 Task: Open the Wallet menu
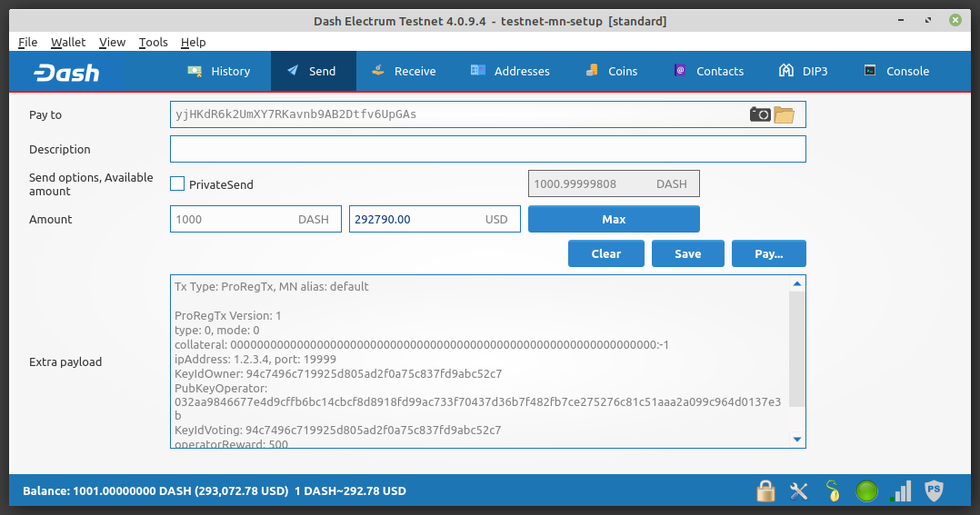(x=68, y=42)
